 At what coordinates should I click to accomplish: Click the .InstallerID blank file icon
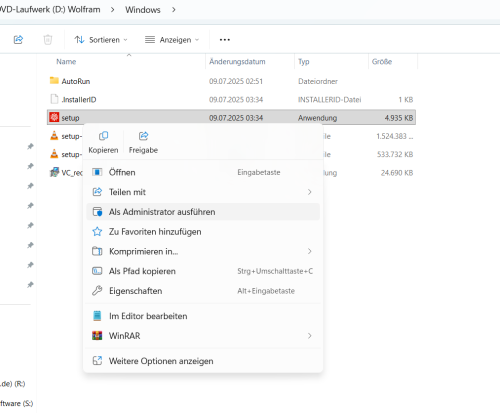coord(54,99)
